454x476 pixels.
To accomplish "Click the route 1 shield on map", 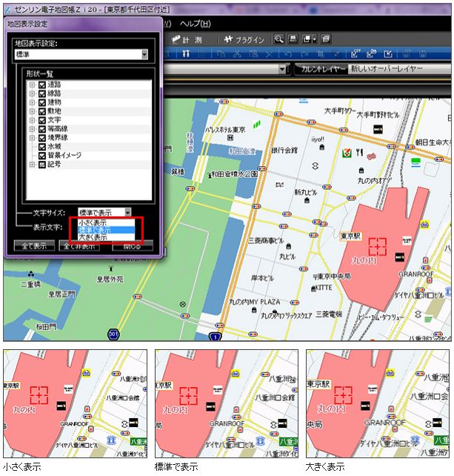I will tap(216, 337).
